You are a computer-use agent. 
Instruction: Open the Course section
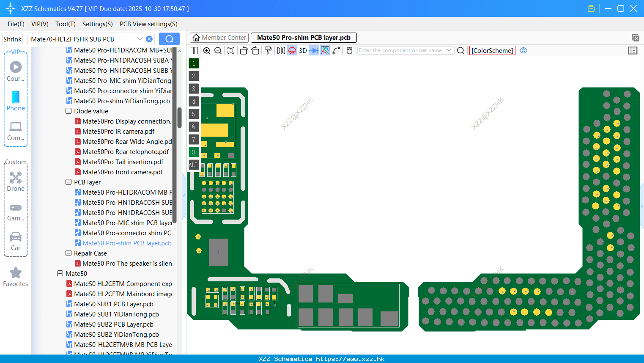pyautogui.click(x=16, y=71)
